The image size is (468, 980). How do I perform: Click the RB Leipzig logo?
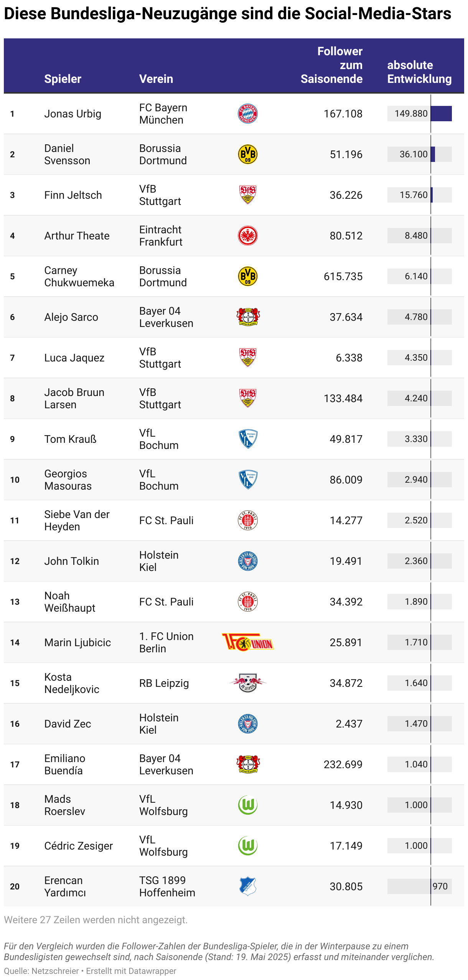[x=248, y=683]
